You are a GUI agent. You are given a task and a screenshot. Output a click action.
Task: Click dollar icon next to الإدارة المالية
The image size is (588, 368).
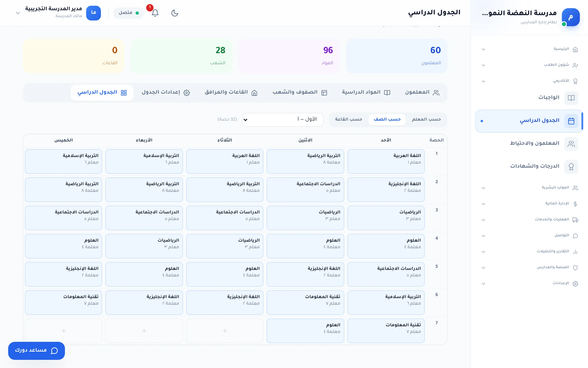point(575,204)
